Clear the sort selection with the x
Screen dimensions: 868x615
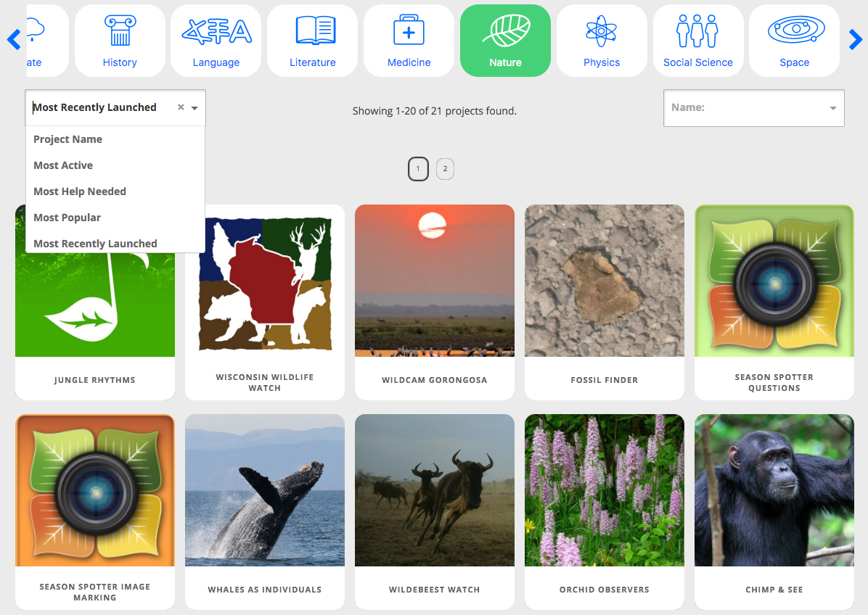pyautogui.click(x=181, y=107)
